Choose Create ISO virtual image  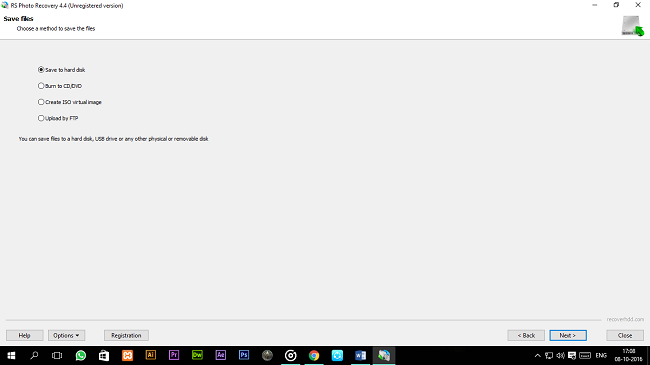[70, 102]
